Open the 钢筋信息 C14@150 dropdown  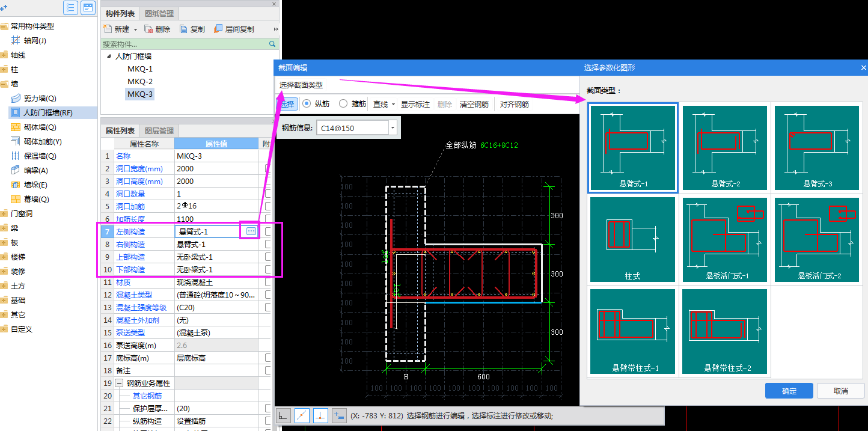coord(393,127)
